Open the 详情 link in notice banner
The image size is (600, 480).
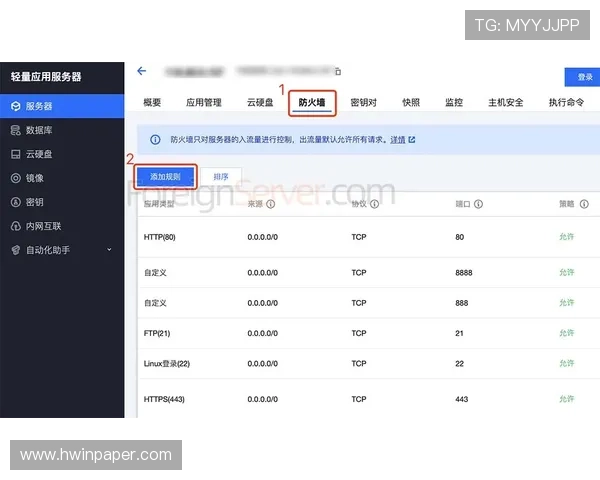(x=397, y=140)
